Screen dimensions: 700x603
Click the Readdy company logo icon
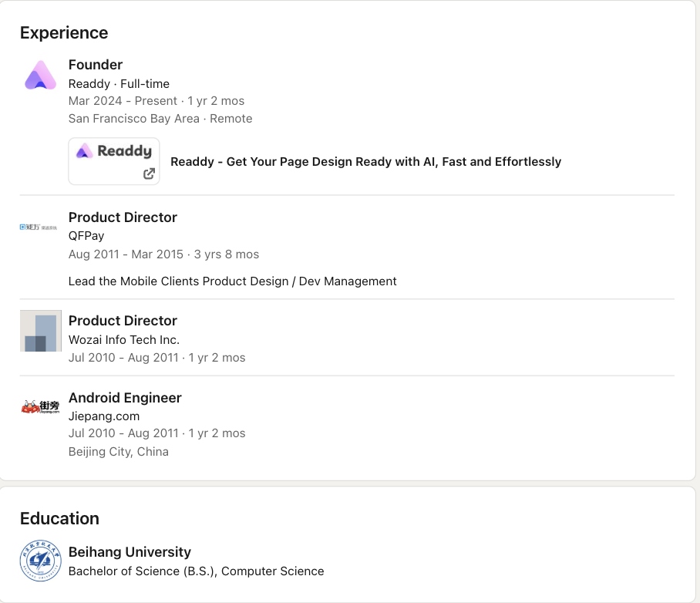pyautogui.click(x=41, y=75)
